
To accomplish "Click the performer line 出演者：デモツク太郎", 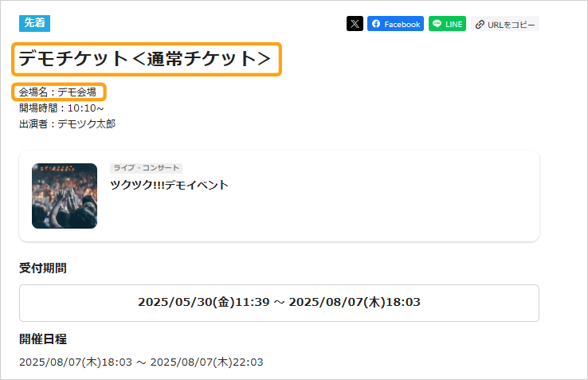I will [68, 123].
